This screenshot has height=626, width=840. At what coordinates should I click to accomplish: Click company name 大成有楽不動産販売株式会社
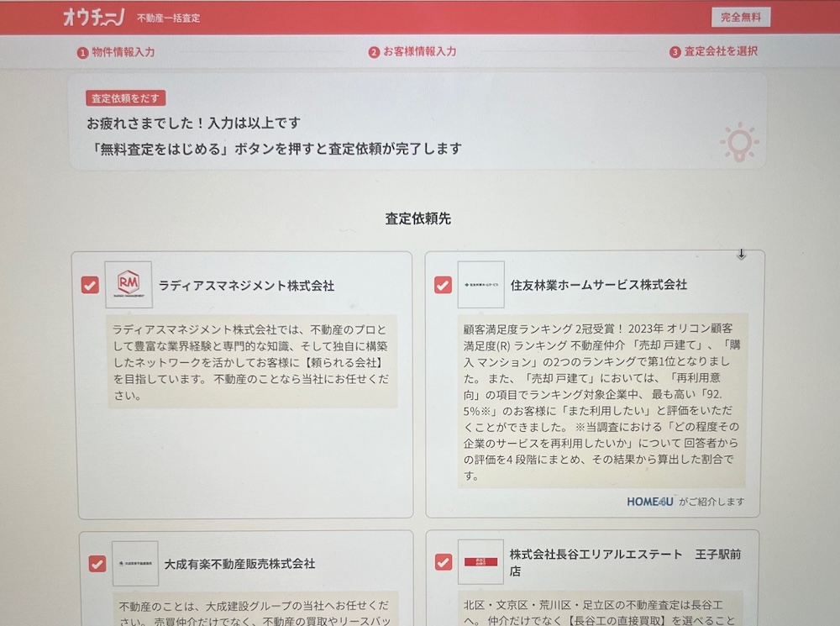coord(239,564)
